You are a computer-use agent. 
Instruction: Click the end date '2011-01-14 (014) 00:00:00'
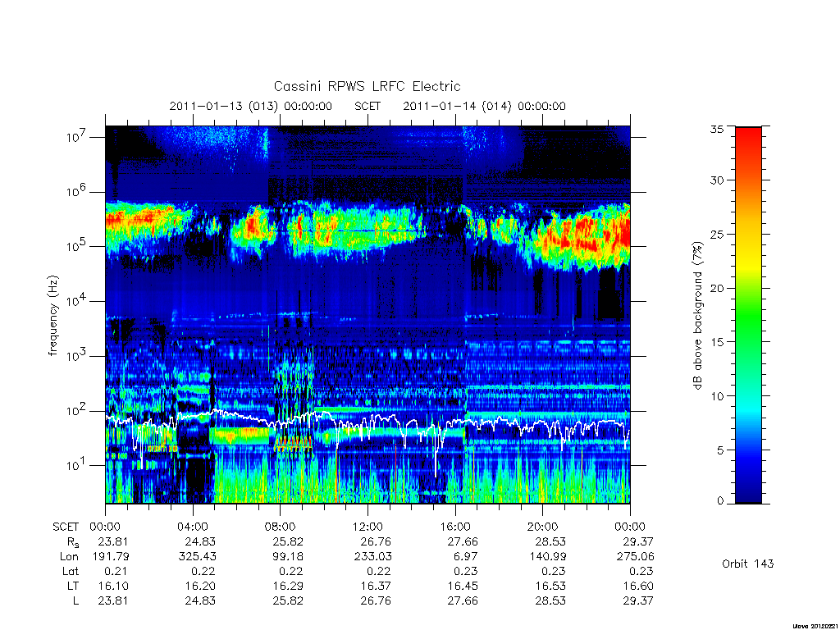tap(484, 106)
